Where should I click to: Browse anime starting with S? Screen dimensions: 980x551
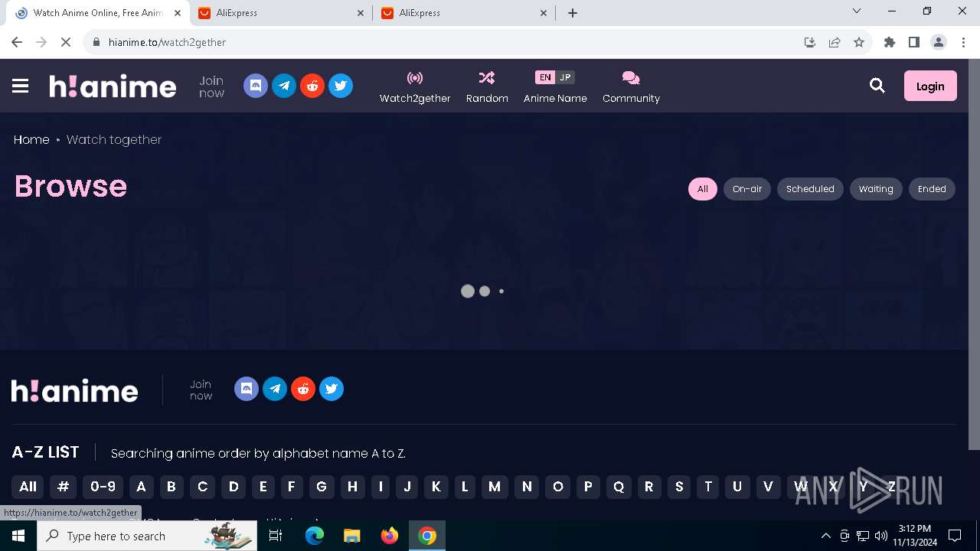tap(679, 487)
